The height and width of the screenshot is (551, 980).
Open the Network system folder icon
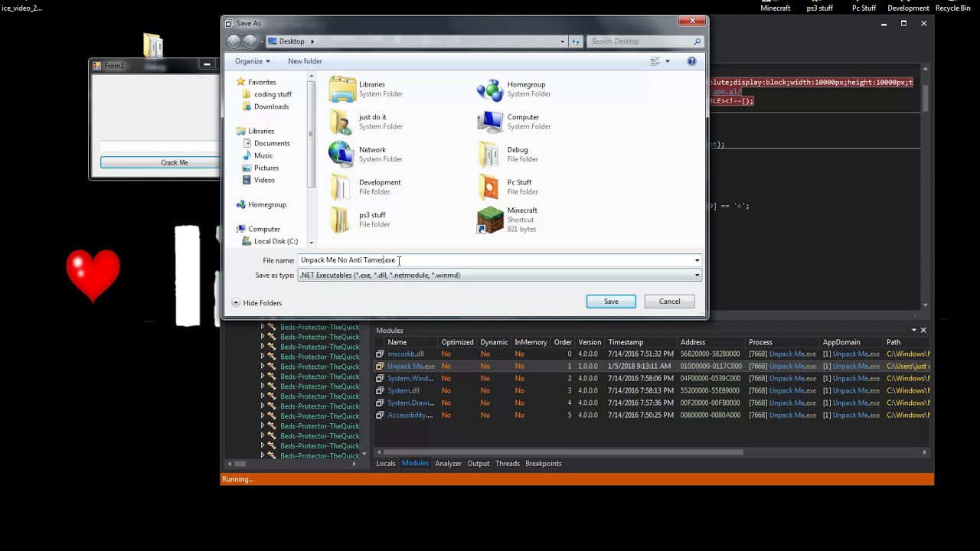coord(342,154)
